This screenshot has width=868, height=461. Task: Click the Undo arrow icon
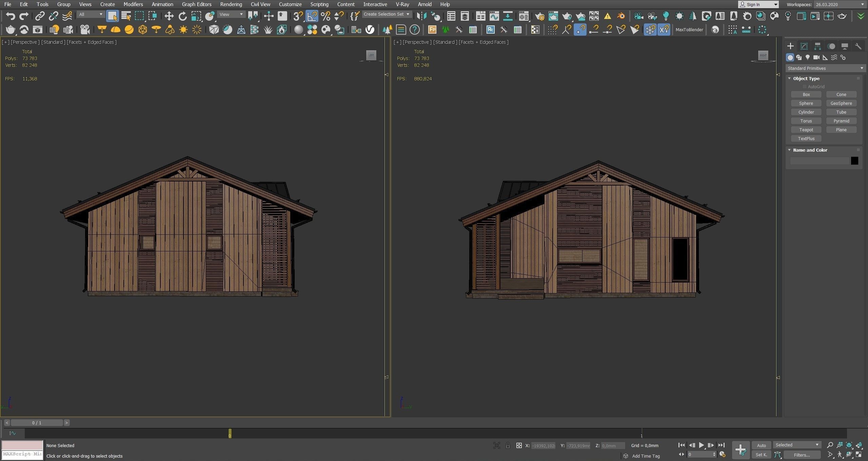pyautogui.click(x=11, y=16)
